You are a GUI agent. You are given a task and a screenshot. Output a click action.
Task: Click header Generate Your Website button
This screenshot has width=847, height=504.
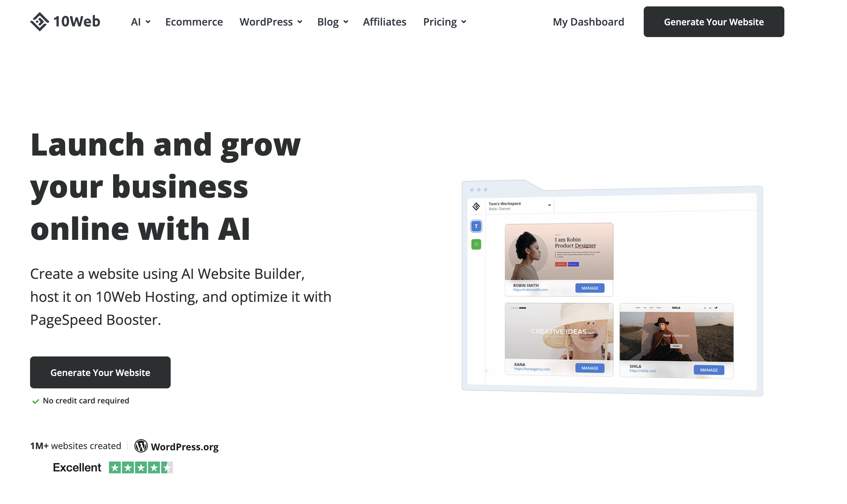[x=714, y=22]
